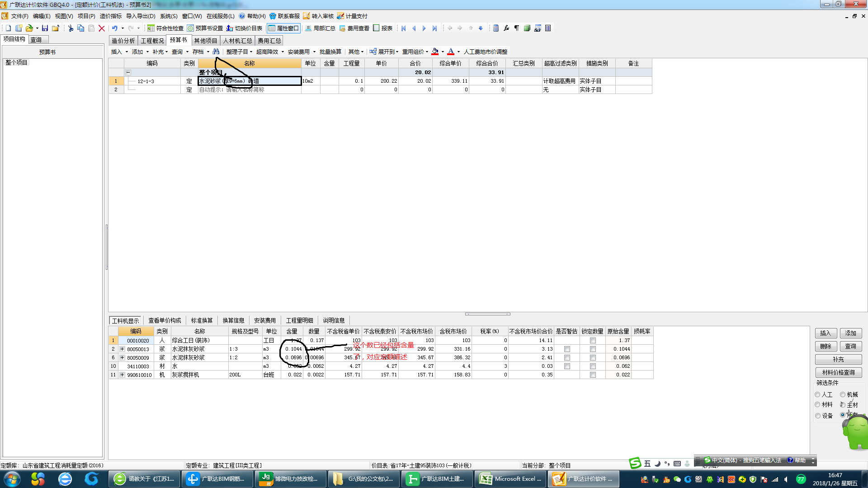Image resolution: width=868 pixels, height=488 pixels.
Task: Go to first record navigation icon
Action: coord(404,28)
